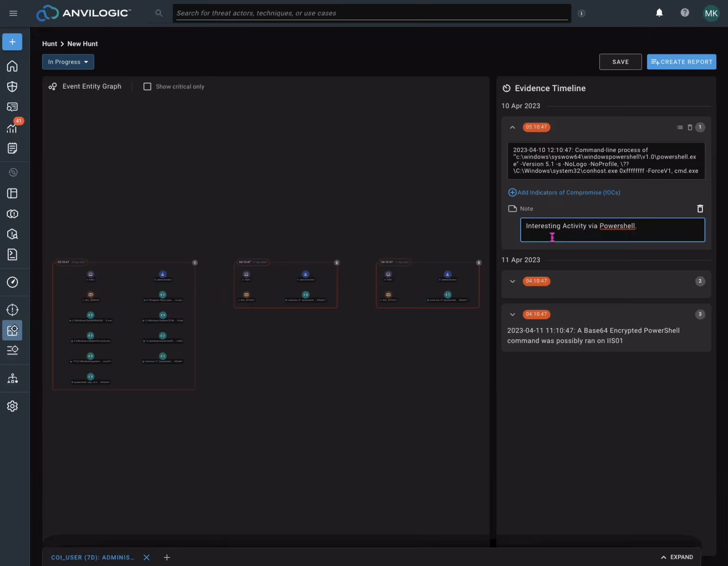Close the COI_USER query tab
The image size is (728, 566).
[146, 557]
